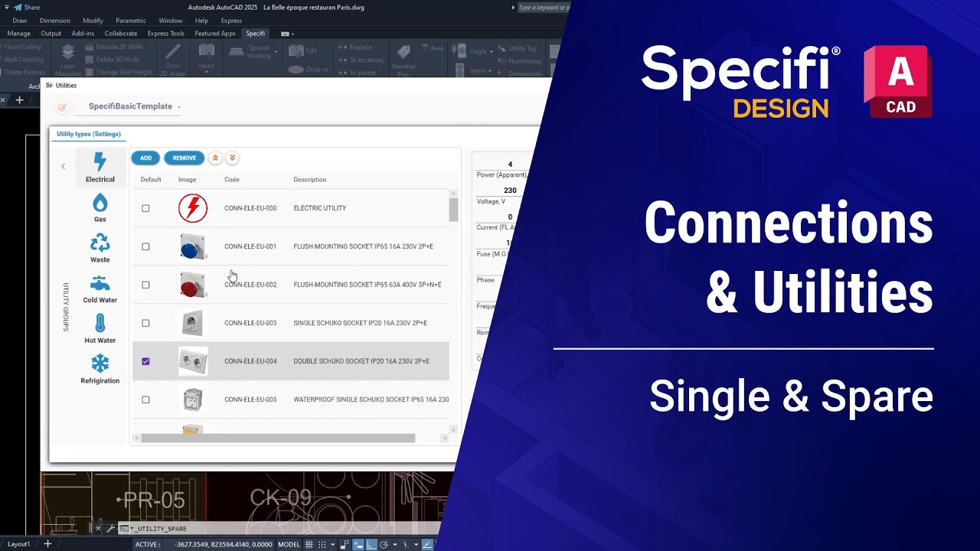Click the DOUBLE SCHUKO SOCKET thumbnail
The image size is (980, 551).
192,361
